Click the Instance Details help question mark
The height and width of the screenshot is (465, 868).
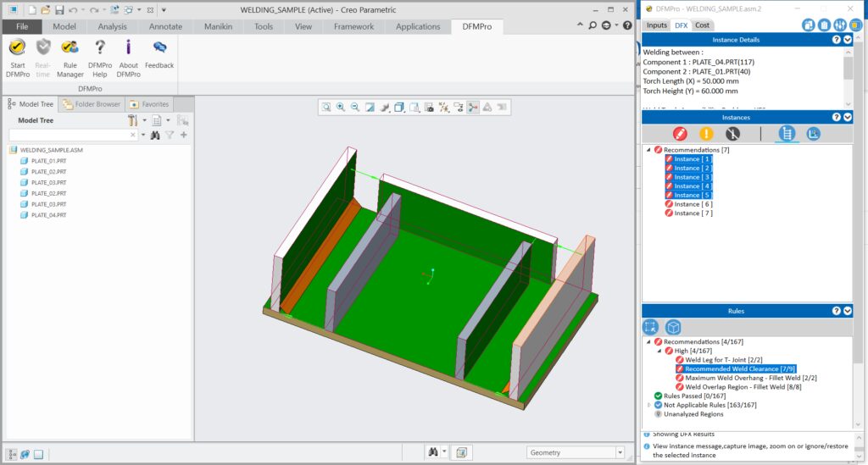click(837, 40)
